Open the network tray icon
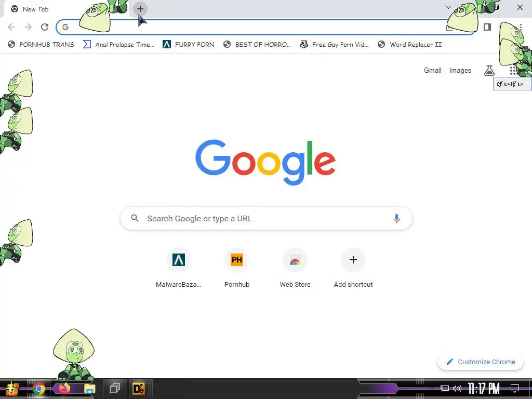Viewport: 532px width, 399px height. click(445, 389)
